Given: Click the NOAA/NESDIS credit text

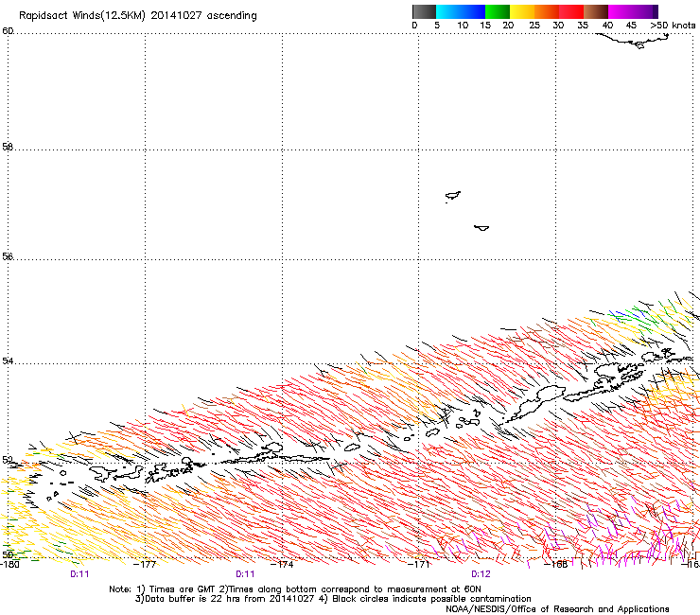Looking at the screenshot, I should 557,609.
